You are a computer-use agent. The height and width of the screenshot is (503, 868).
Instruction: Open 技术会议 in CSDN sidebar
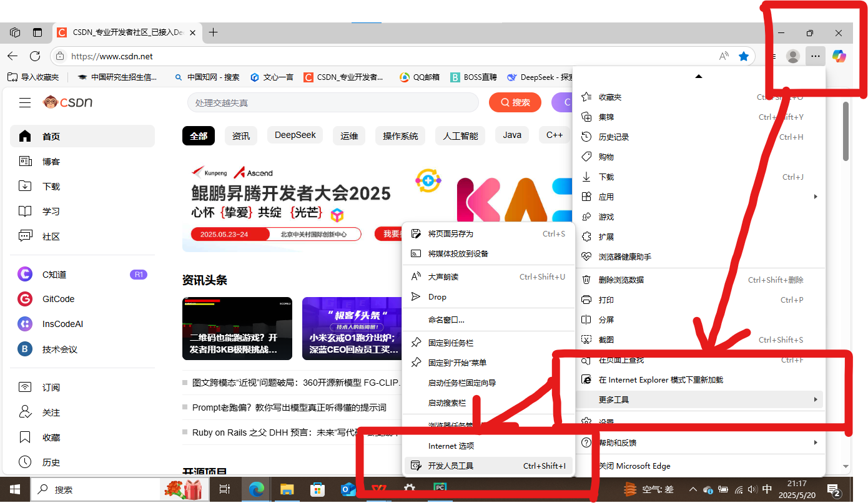[82, 349]
